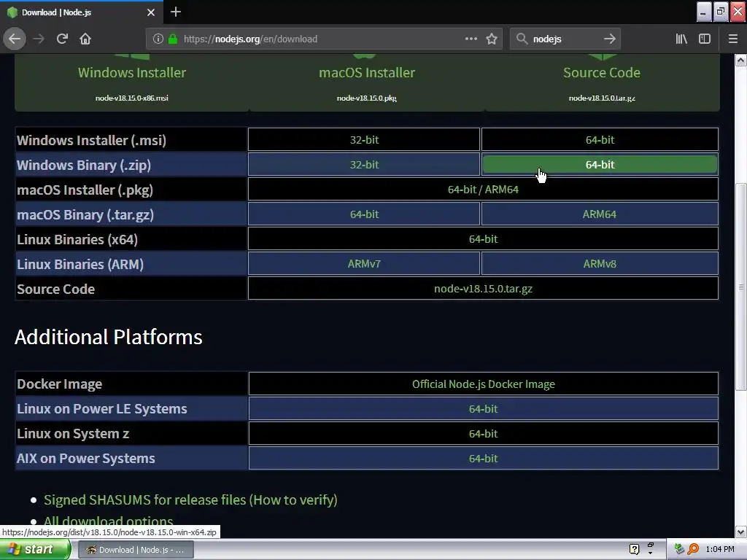Download Linux Binaries ARMv7
Screen dimensions: 747x560
(364, 263)
